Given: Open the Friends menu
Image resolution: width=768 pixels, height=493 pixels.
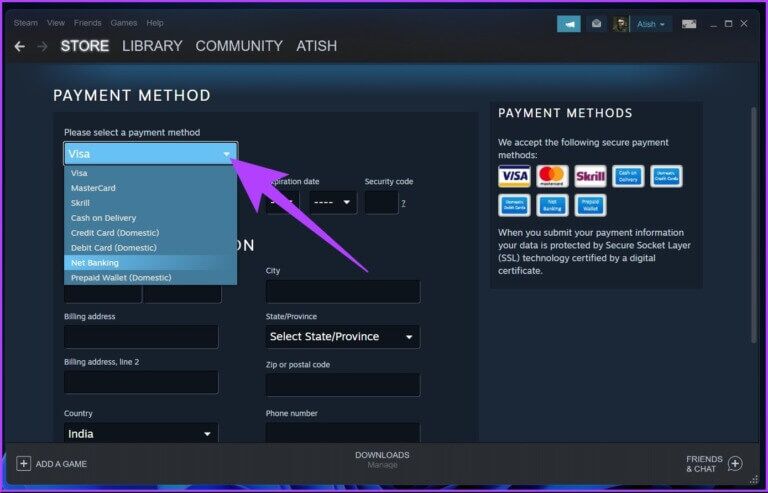Looking at the screenshot, I should (x=88, y=23).
